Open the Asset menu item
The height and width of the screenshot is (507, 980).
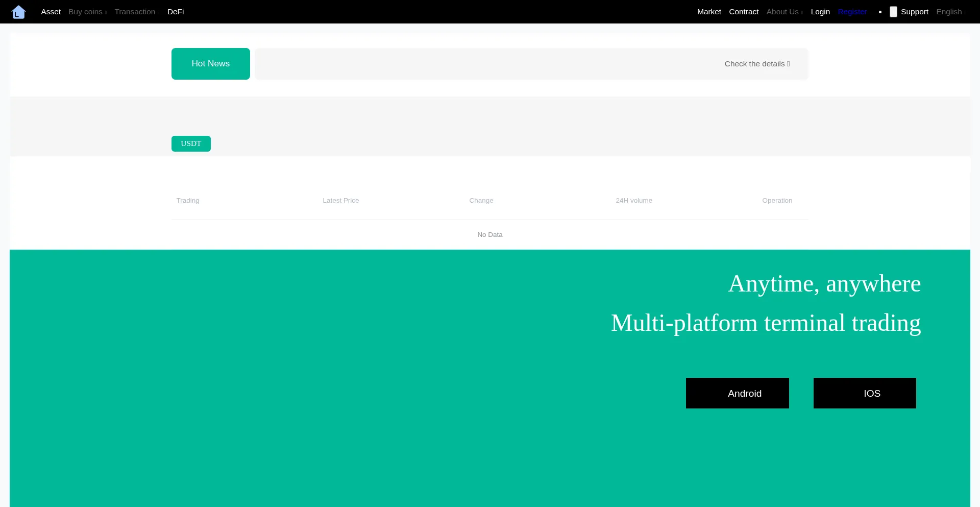(x=51, y=12)
